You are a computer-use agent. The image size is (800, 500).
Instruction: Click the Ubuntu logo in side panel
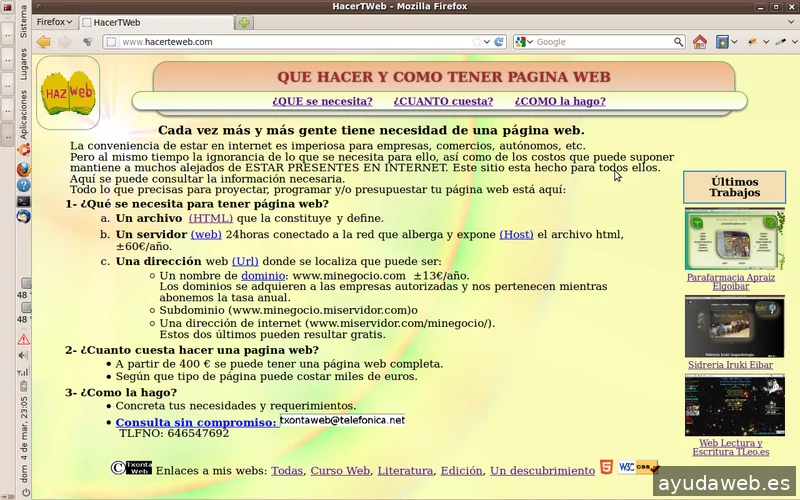pos(23,149)
